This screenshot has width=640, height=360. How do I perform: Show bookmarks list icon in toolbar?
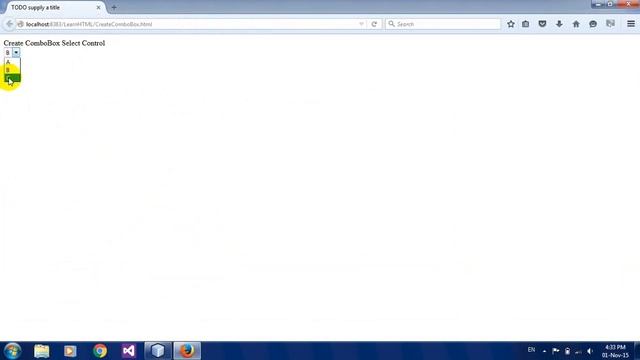pyautogui.click(x=526, y=24)
